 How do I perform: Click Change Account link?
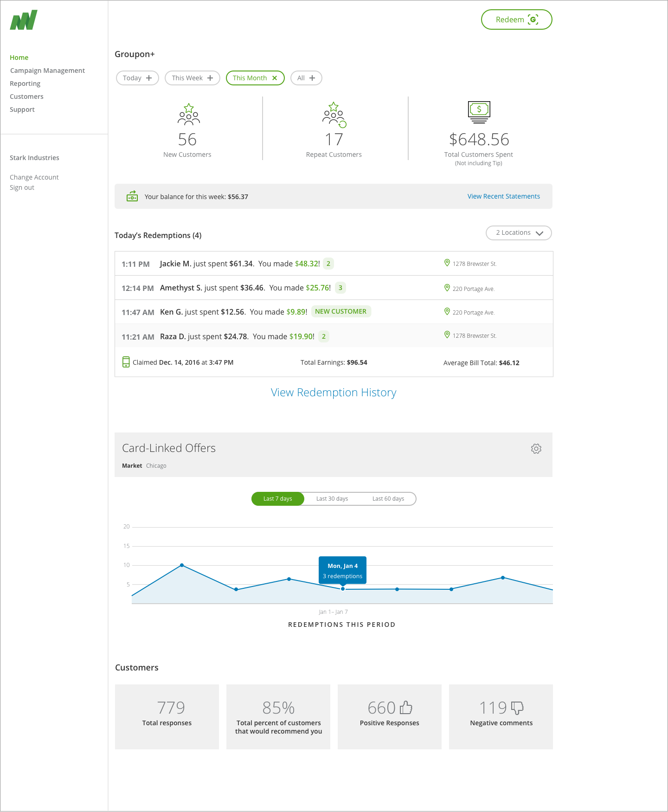click(x=34, y=177)
